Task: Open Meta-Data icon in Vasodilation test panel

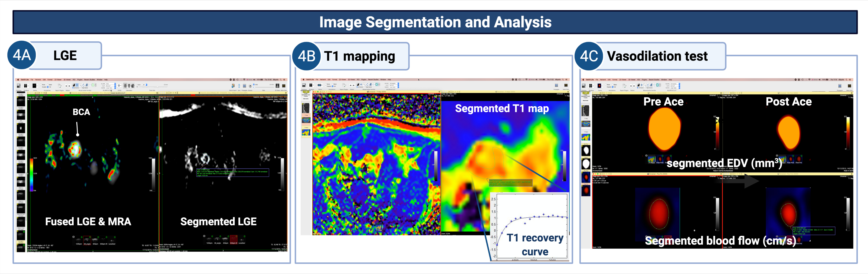Action: point(850,86)
